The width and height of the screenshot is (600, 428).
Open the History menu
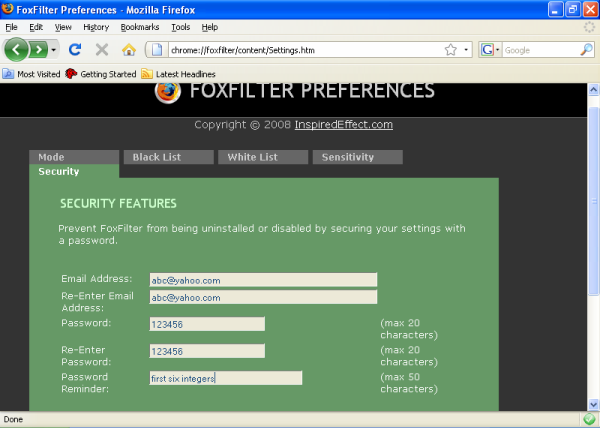click(x=96, y=27)
